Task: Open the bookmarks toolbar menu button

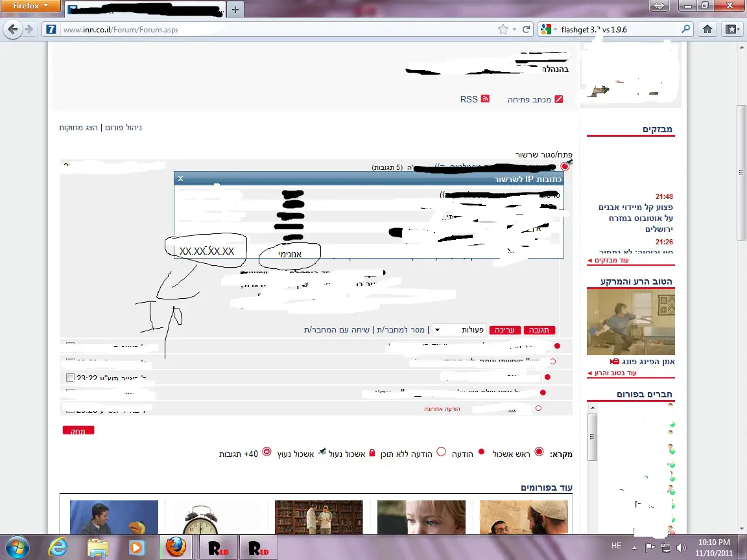Action: tap(732, 29)
